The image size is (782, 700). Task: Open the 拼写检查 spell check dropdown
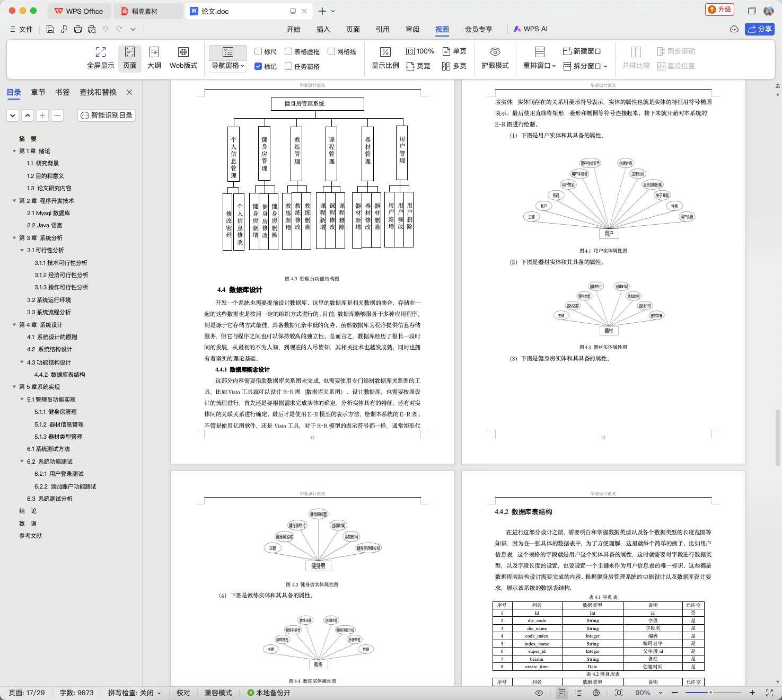click(x=135, y=693)
